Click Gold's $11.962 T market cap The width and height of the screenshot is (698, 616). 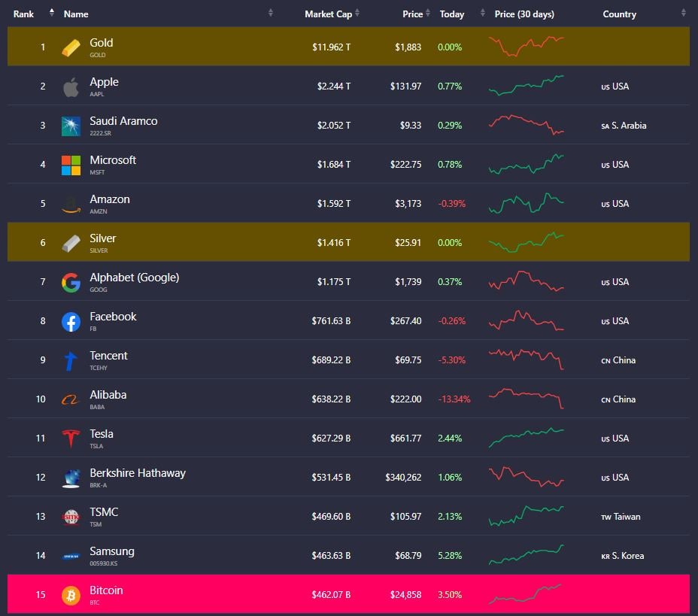point(331,47)
